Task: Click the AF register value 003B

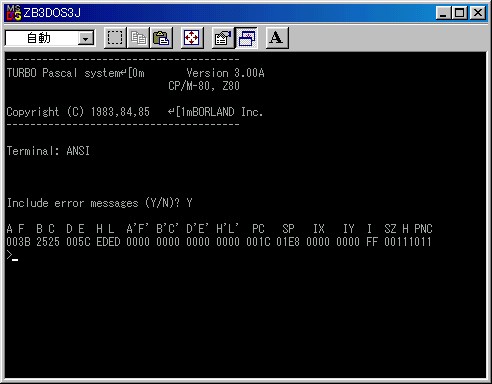Action: coord(18,242)
